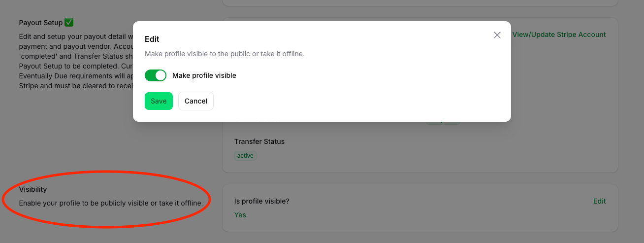Click the 'Yes' profile visible value
This screenshot has height=243, width=644.
[x=240, y=215]
